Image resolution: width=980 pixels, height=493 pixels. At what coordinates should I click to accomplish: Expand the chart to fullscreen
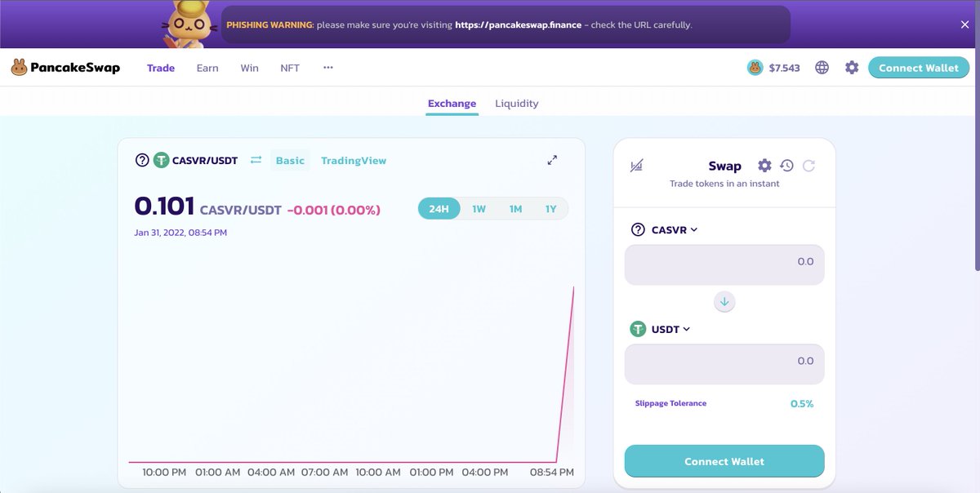[x=552, y=160]
